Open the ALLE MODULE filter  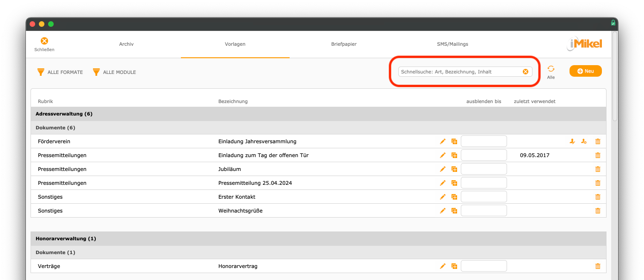click(114, 72)
